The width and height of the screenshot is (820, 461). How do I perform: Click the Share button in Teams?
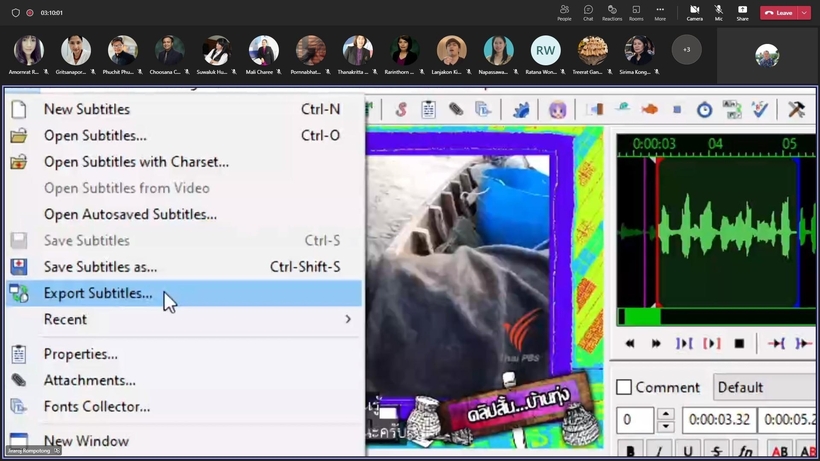pyautogui.click(x=743, y=13)
